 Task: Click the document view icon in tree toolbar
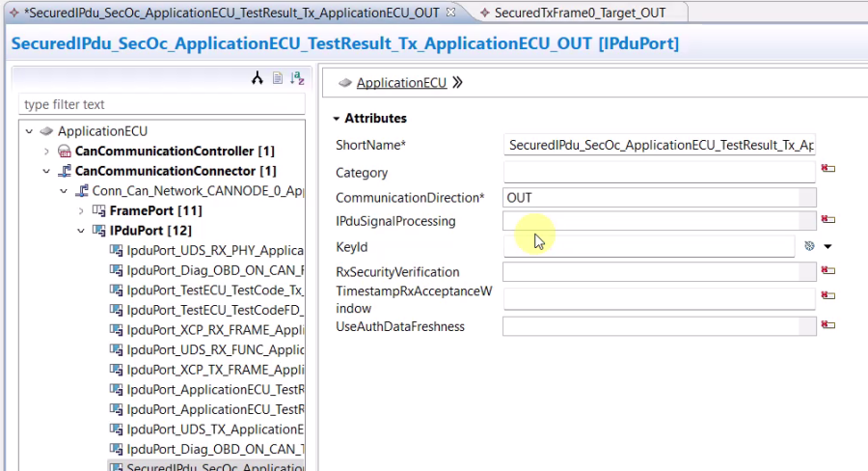278,78
